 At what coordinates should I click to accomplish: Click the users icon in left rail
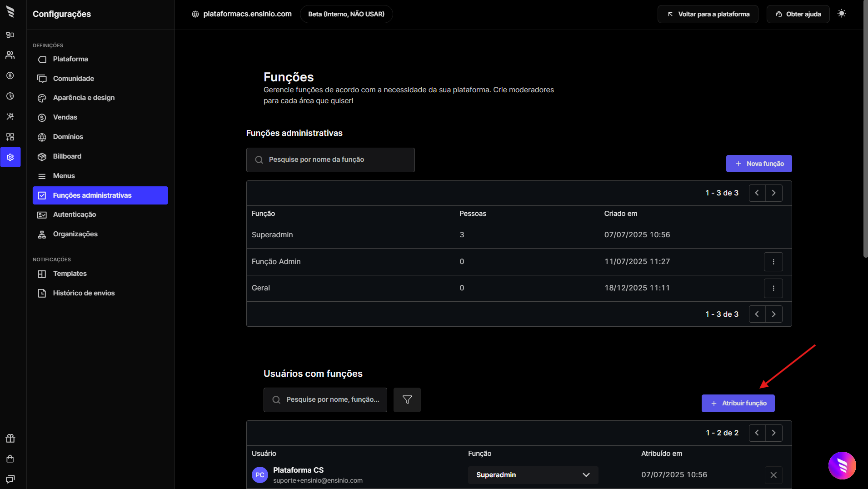click(x=10, y=55)
